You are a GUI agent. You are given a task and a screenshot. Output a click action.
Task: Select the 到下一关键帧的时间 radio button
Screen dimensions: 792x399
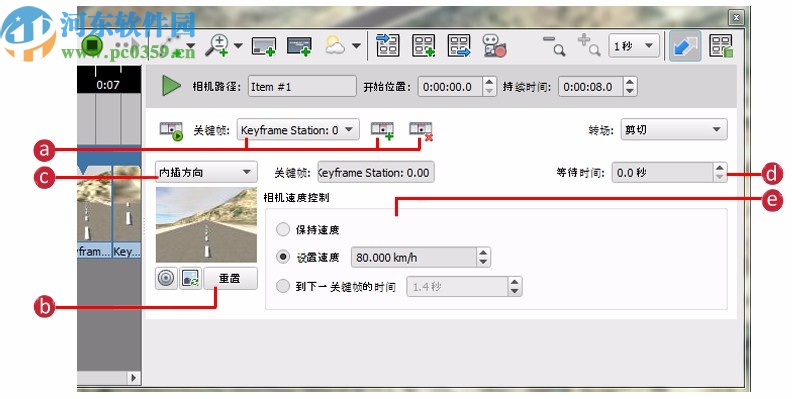click(282, 286)
